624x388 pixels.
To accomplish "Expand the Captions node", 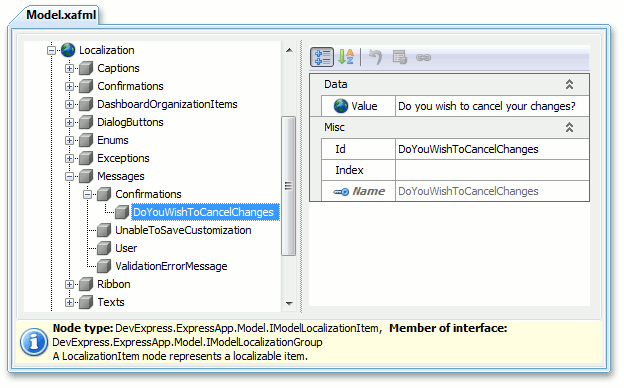I will tap(69, 68).
